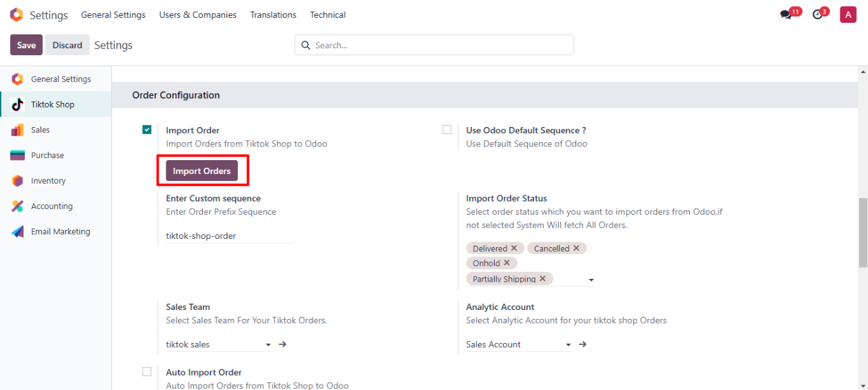The image size is (868, 390).
Task: Open the user avatar menu
Action: tap(848, 14)
